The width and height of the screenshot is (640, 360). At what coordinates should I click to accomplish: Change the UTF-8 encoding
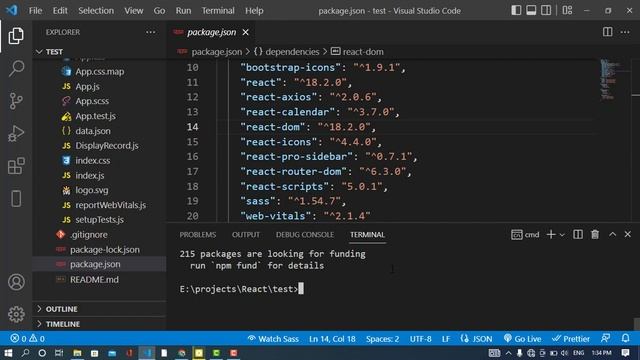point(420,339)
